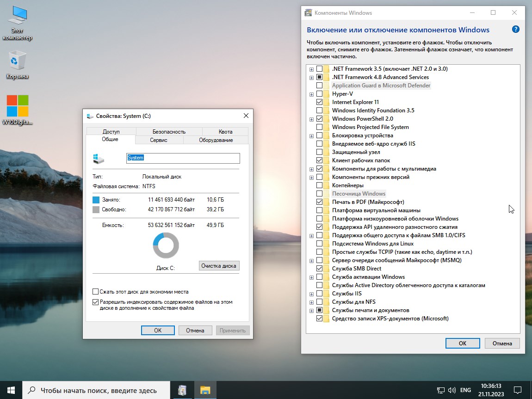The height and width of the screenshot is (399, 532).
Task: Click OK in Компоненты Windows window
Action: click(463, 343)
